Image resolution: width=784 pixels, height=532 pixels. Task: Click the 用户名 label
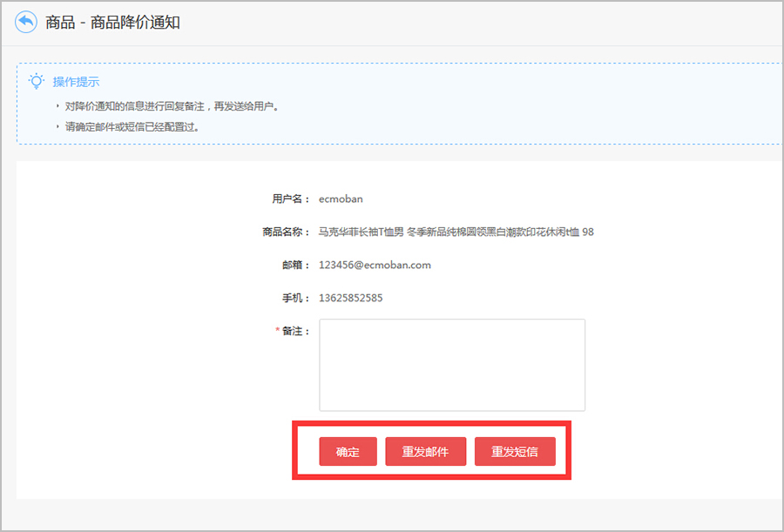[291, 199]
